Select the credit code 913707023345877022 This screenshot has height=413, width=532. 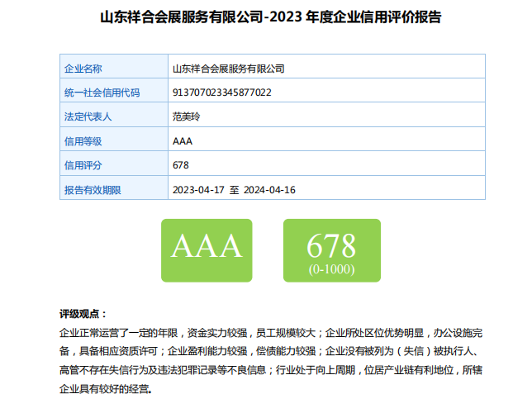coord(222,93)
